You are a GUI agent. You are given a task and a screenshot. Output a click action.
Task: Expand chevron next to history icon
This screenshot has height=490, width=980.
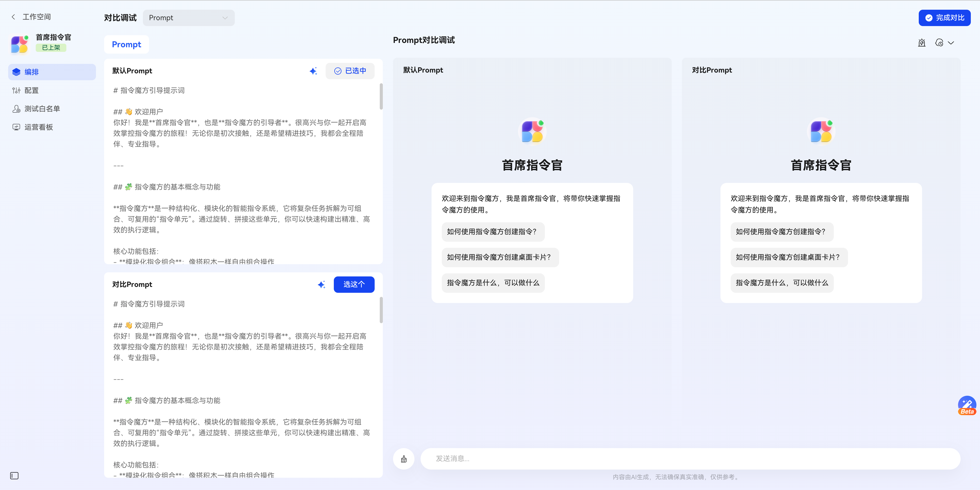[951, 43]
